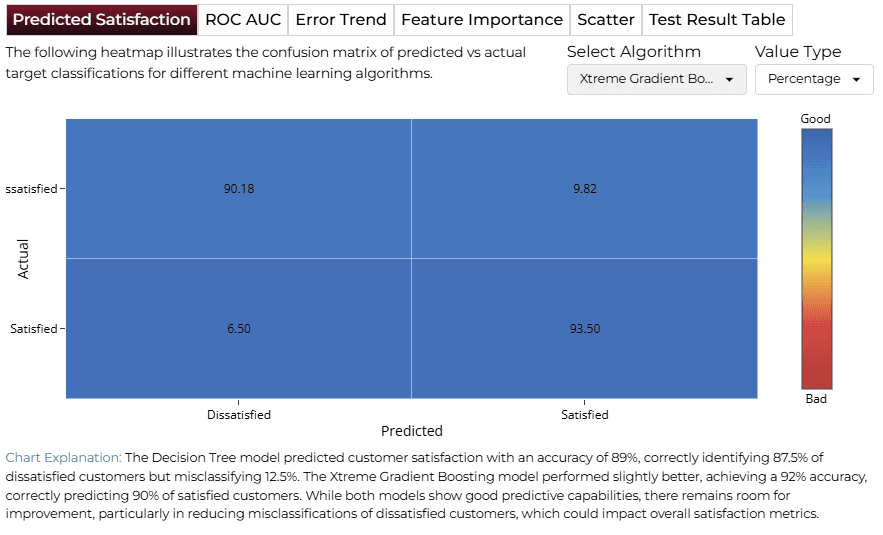Select the 90.18 heatmap cell

[239, 189]
